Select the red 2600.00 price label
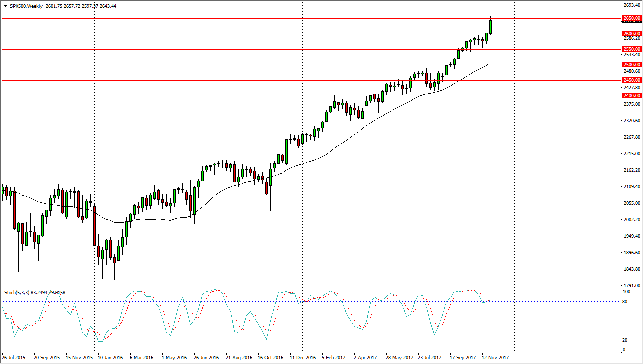The width and height of the screenshot is (643, 364). (x=632, y=34)
